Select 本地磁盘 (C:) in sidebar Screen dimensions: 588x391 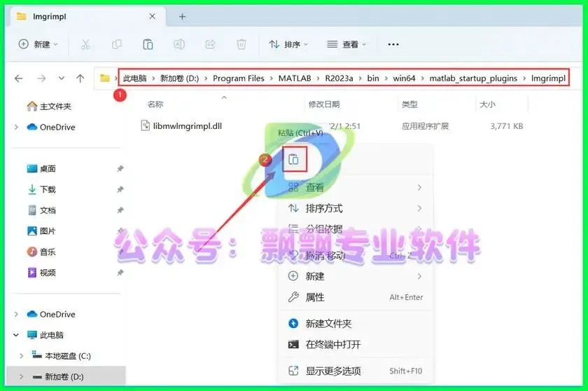(62, 356)
